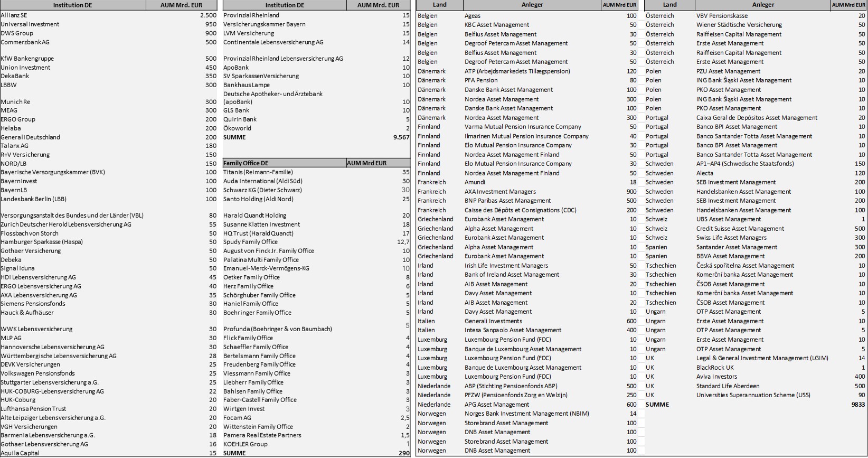Select the Aviva Investors cell

pyautogui.click(x=716, y=377)
